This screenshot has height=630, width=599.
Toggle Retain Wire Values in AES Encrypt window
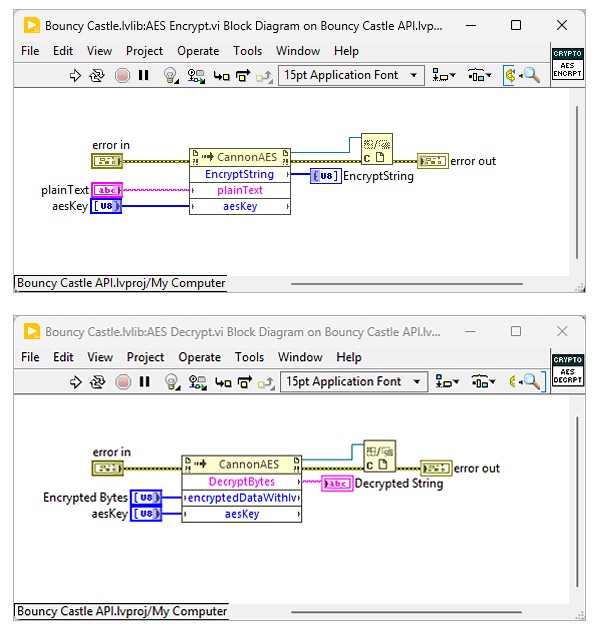coord(196,75)
